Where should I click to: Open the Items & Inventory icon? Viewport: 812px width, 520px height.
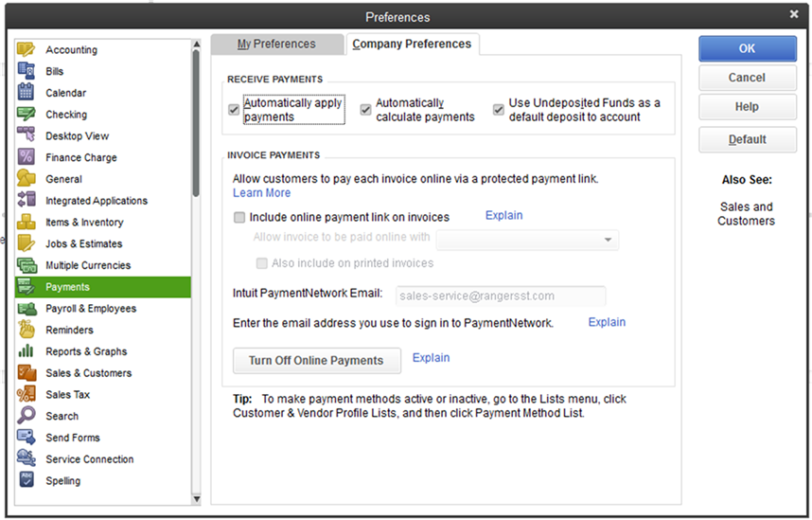(26, 222)
